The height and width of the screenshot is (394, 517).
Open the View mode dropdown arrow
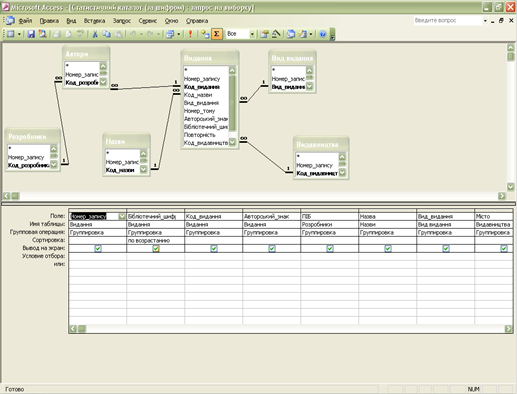click(x=19, y=34)
